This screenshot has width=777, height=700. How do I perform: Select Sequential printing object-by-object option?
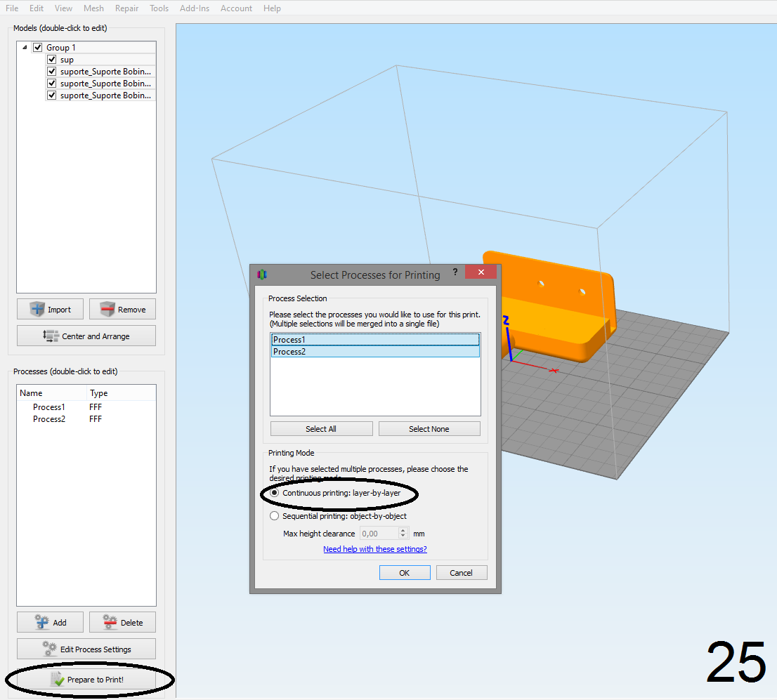275,516
